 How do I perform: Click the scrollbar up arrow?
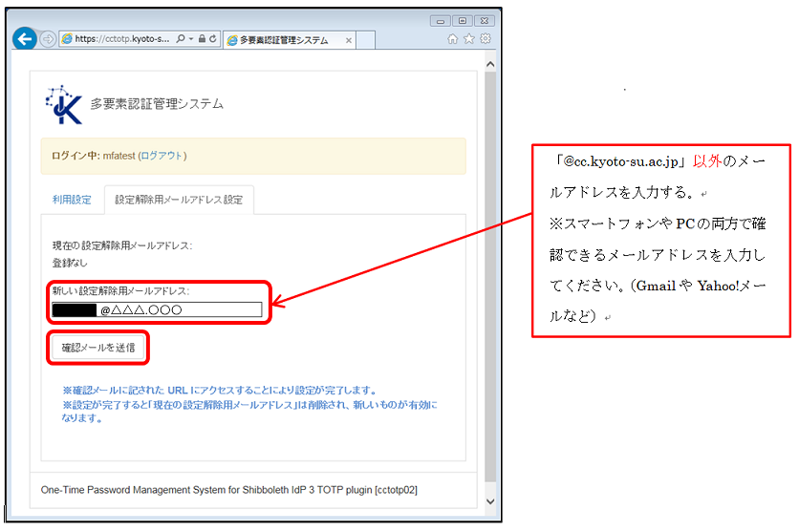click(x=490, y=64)
